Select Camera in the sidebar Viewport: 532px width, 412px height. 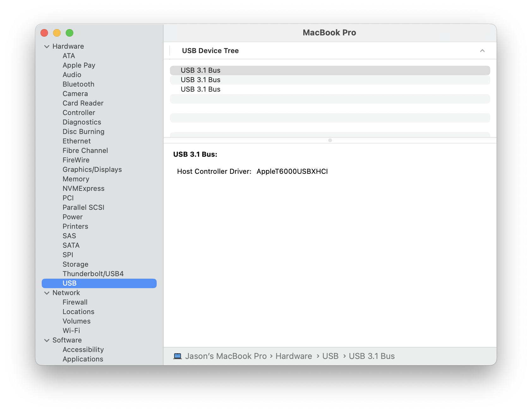(x=75, y=94)
